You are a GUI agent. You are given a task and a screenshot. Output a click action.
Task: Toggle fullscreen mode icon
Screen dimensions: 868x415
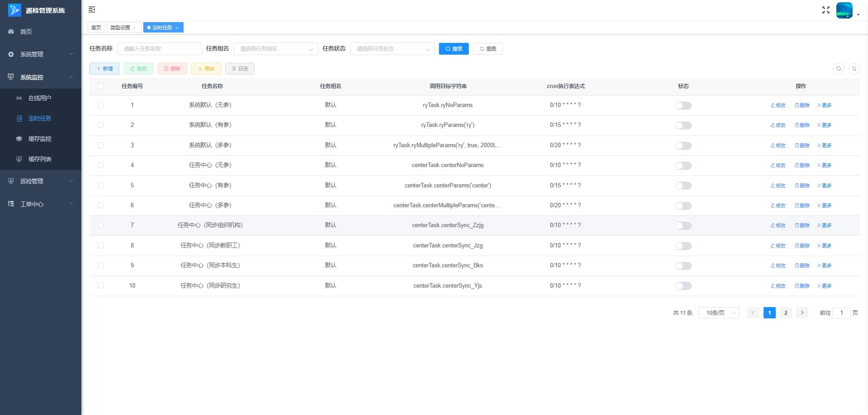pos(826,10)
